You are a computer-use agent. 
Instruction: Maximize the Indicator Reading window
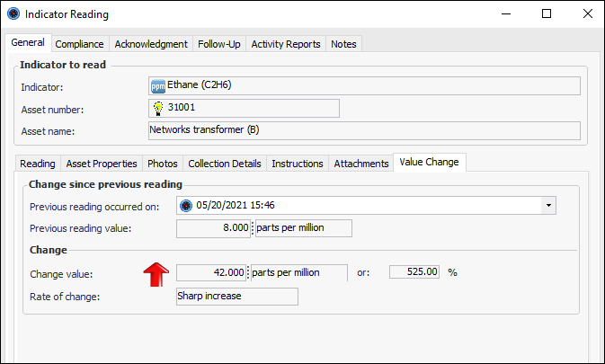click(x=547, y=13)
